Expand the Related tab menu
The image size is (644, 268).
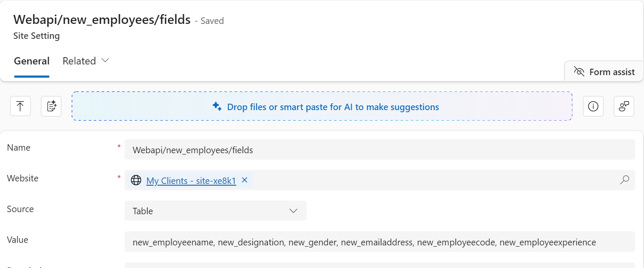click(x=86, y=61)
